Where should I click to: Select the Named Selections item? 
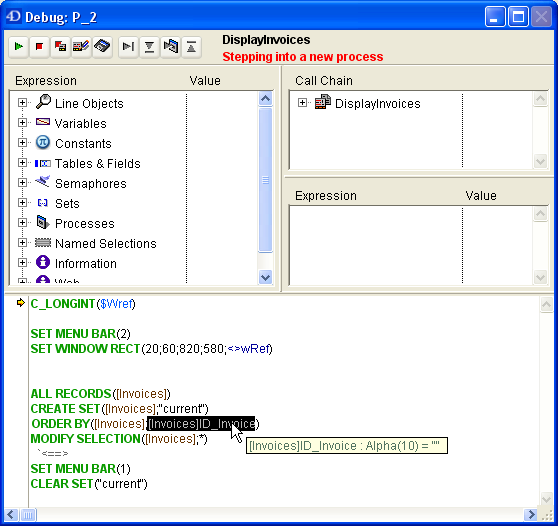click(106, 243)
